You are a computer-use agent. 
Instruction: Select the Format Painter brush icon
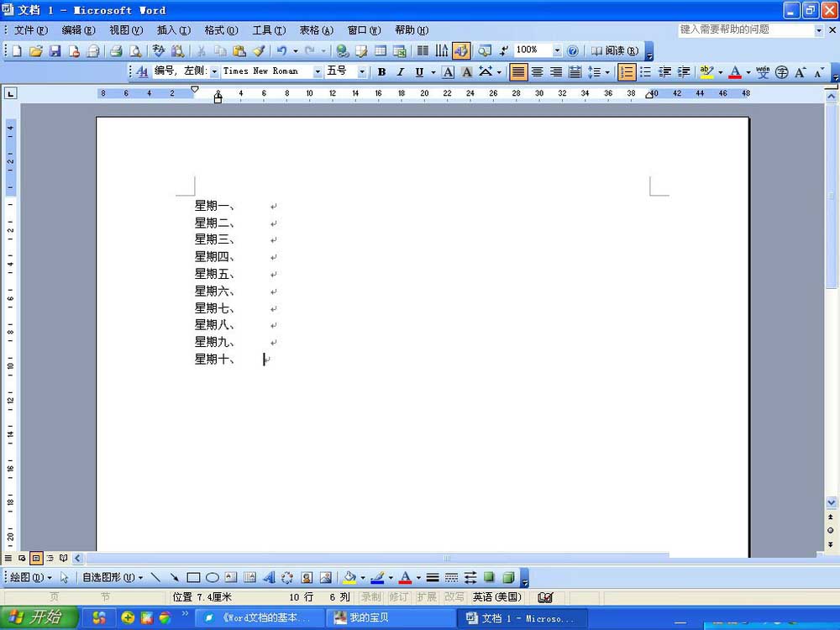point(259,51)
